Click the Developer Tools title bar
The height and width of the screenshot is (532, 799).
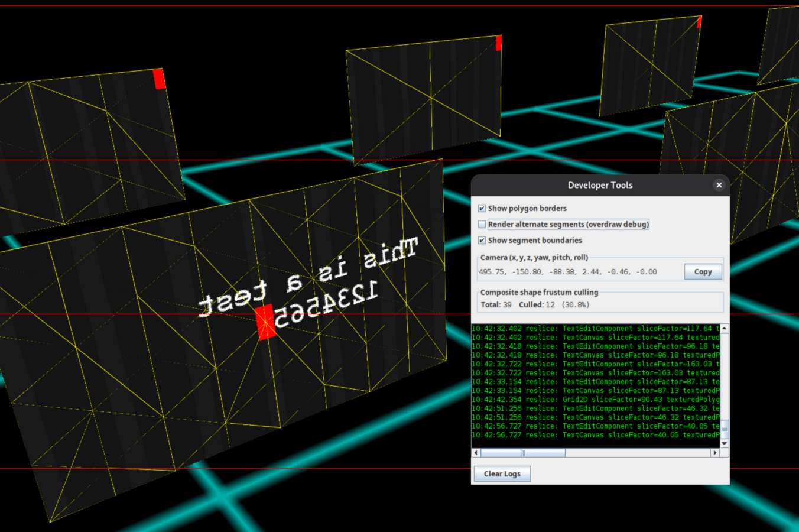point(600,185)
